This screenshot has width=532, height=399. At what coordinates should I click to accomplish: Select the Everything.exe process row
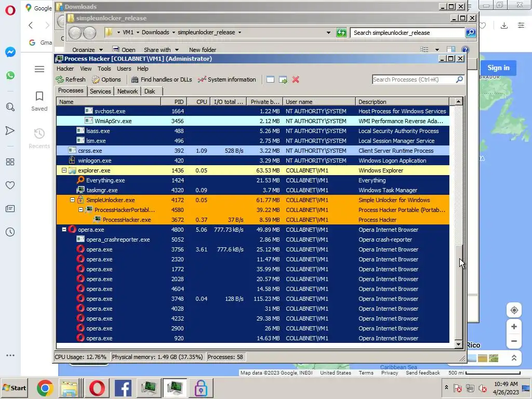(253, 180)
